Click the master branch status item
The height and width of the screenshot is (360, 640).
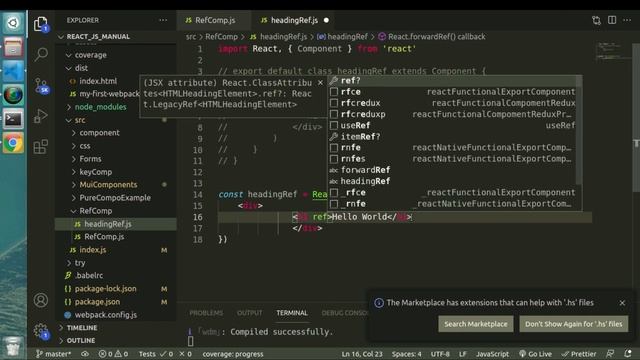point(53,354)
